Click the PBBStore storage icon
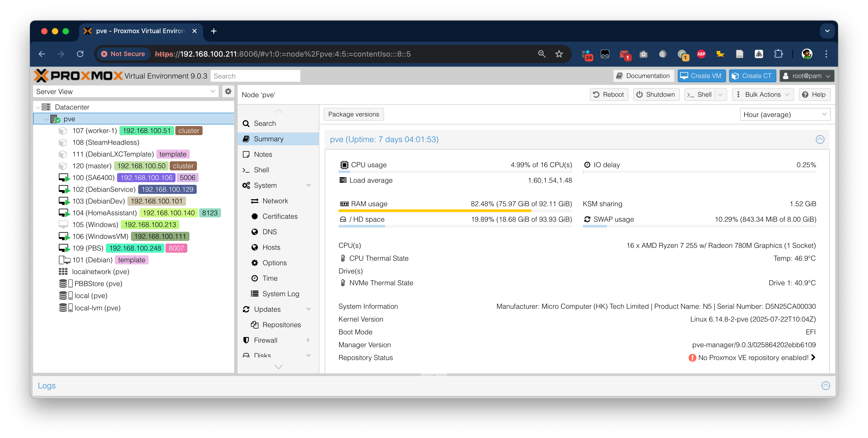The image size is (868, 438). tap(65, 283)
